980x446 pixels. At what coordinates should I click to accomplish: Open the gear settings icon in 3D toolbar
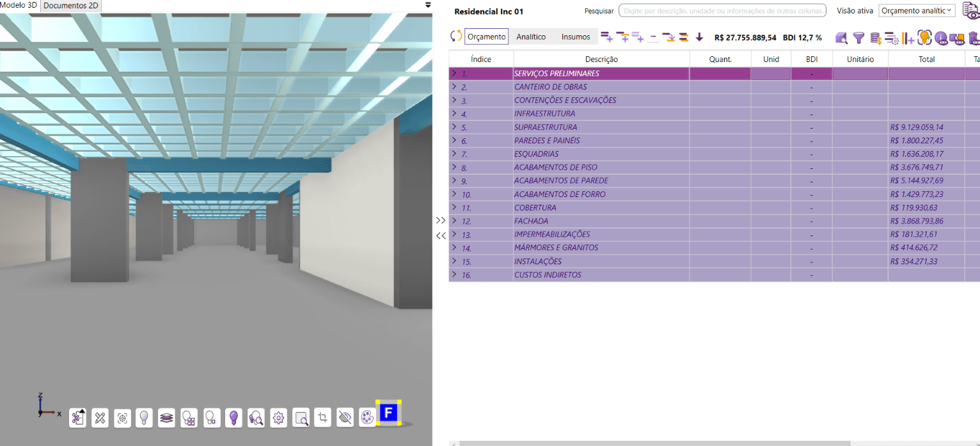278,418
